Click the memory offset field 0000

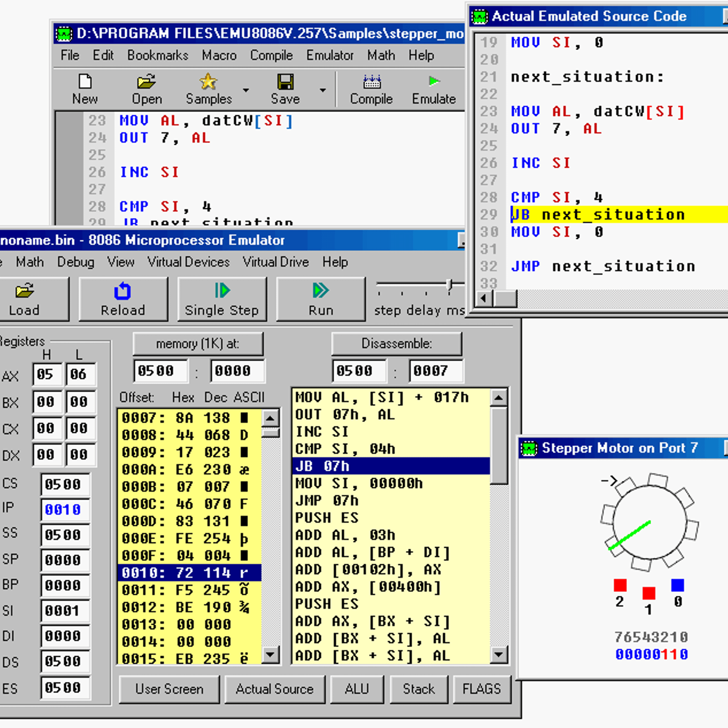tap(237, 371)
